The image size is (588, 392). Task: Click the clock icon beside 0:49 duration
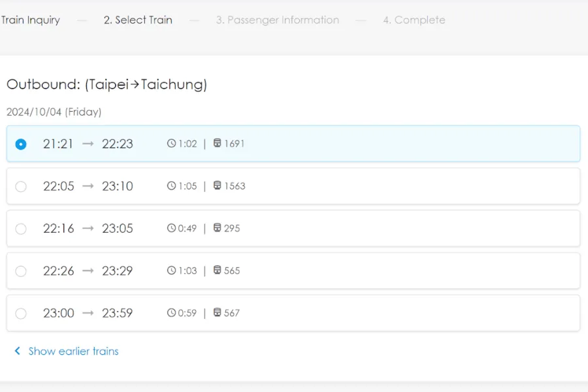[171, 228]
